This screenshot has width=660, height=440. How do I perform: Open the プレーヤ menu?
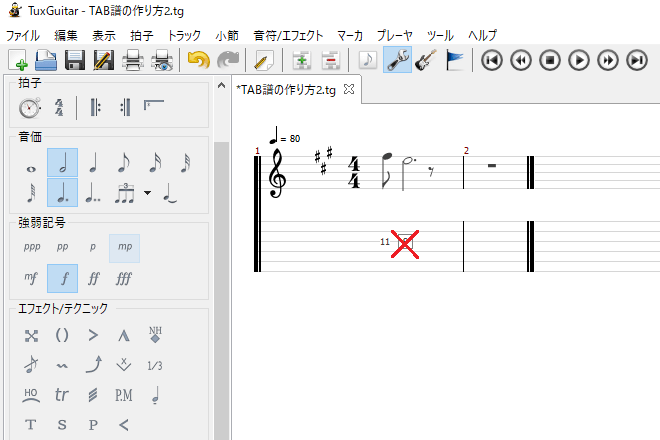tap(394, 35)
